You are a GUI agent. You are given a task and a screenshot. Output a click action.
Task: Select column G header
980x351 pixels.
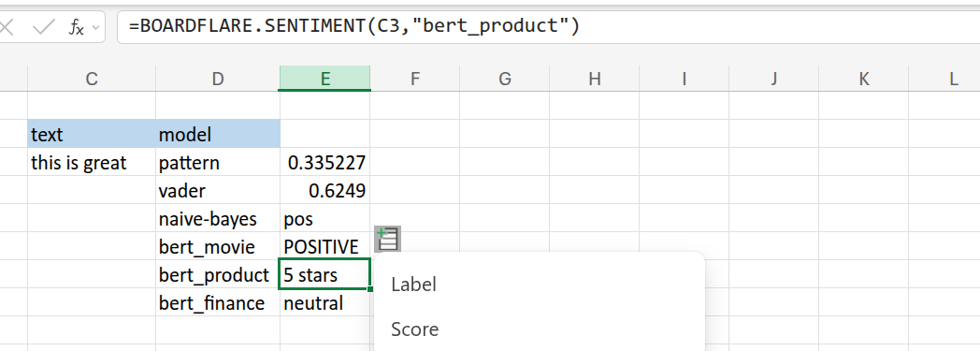coord(504,79)
